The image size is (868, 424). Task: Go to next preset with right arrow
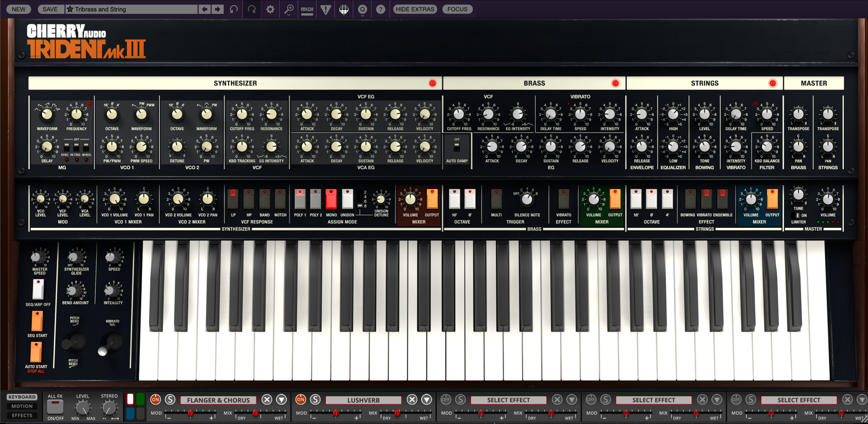pyautogui.click(x=218, y=9)
